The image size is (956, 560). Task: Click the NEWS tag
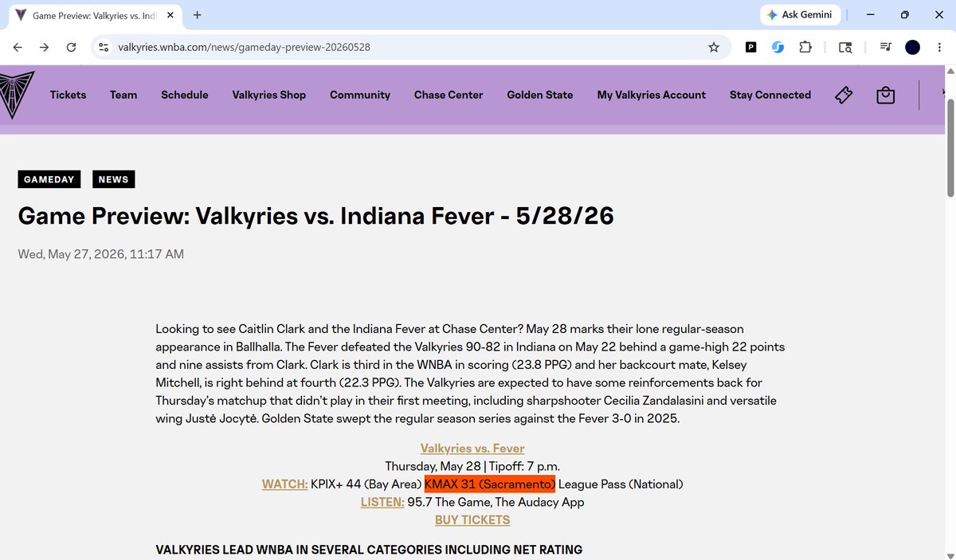(114, 179)
